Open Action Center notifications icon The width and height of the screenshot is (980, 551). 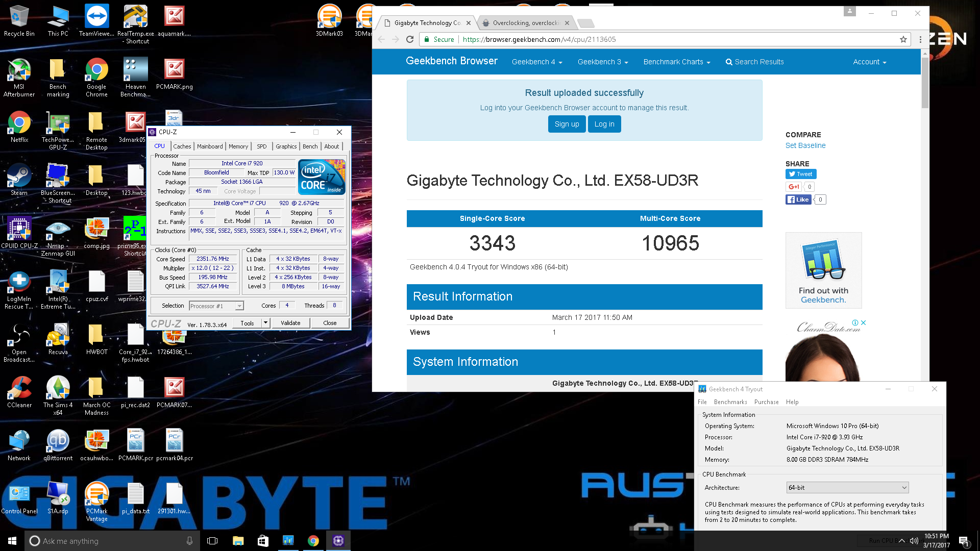tap(964, 541)
